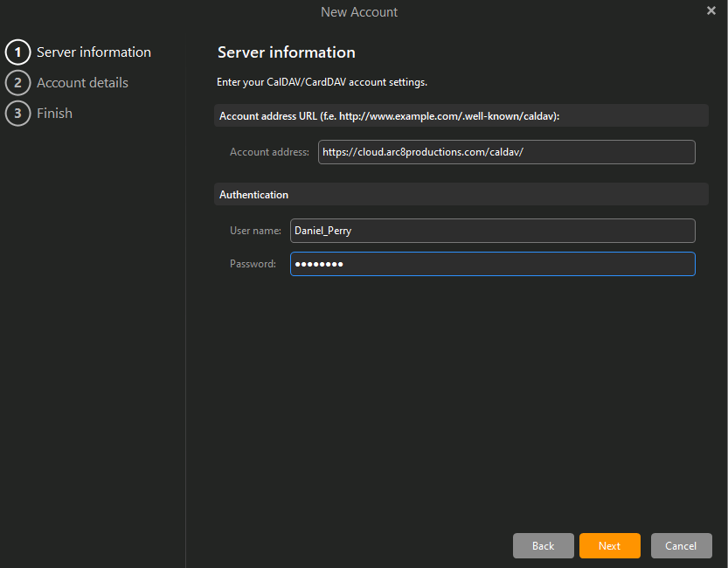Click the 'Account address:' label
728x568 pixels.
[269, 152]
